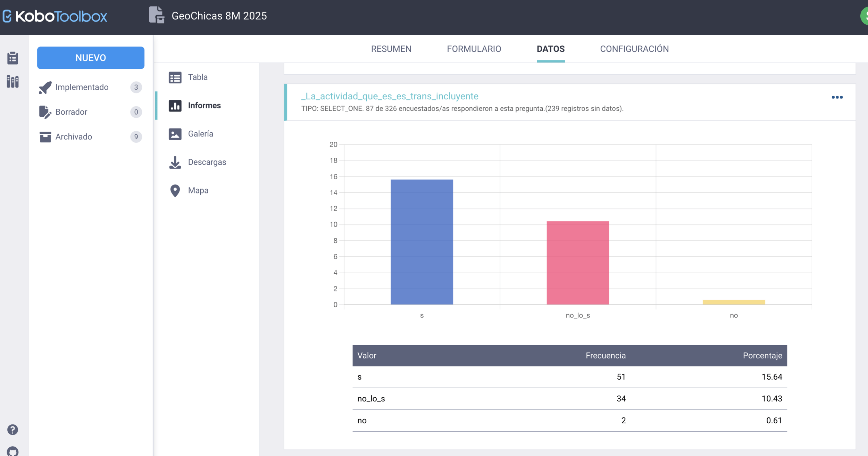Click the Descargas download icon
The image size is (868, 456).
click(175, 162)
